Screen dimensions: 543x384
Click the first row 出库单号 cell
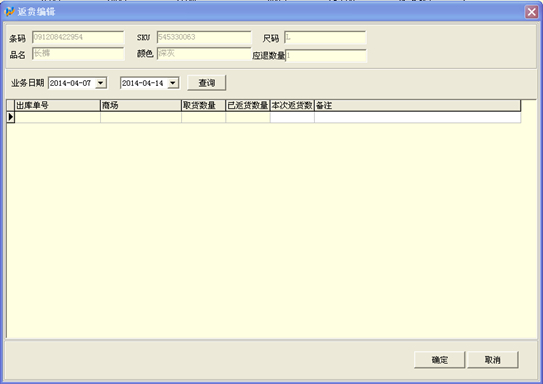tap(57, 117)
